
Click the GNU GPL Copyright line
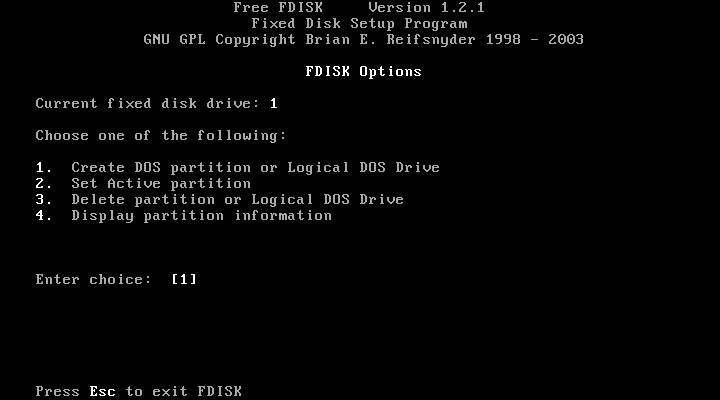coord(364,39)
